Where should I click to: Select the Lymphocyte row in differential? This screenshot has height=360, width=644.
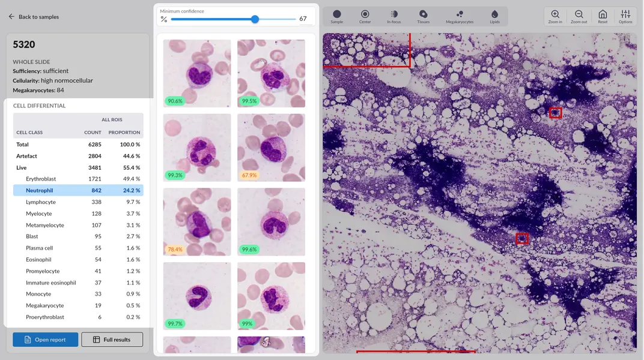[x=78, y=202]
